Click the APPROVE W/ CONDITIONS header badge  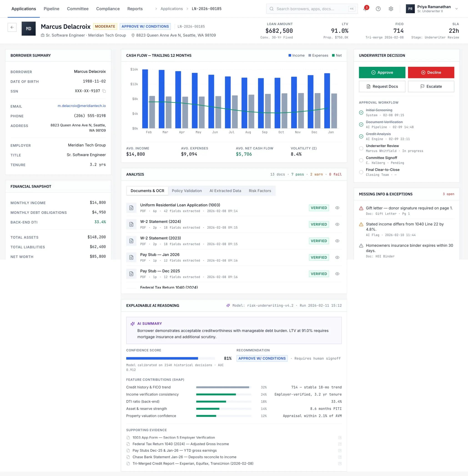145,27
